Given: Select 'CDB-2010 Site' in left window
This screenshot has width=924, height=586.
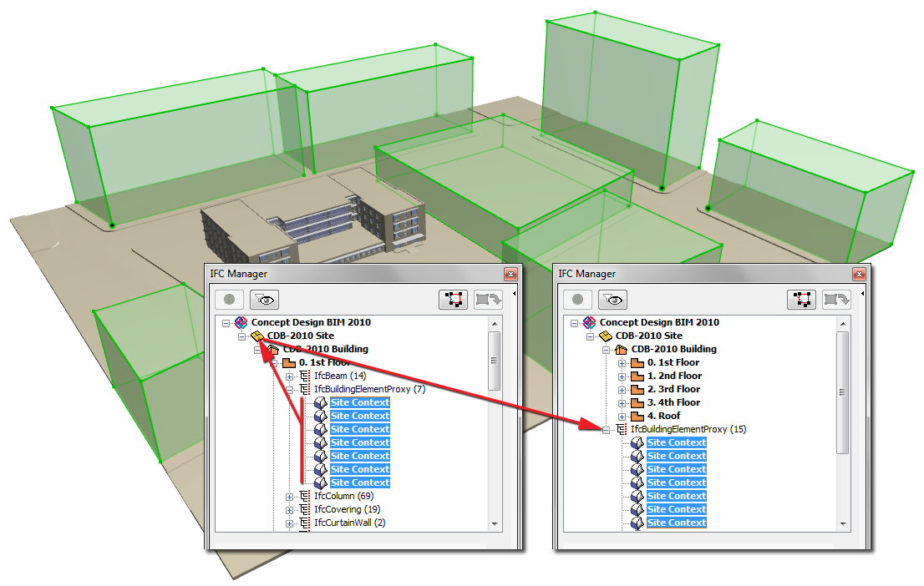Looking at the screenshot, I should (x=301, y=336).
